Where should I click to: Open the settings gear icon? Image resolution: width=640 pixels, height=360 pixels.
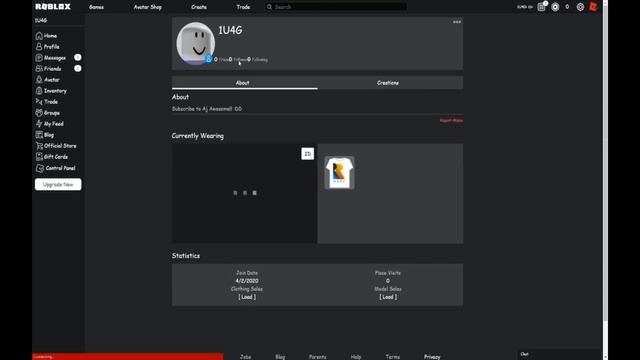(x=580, y=7)
